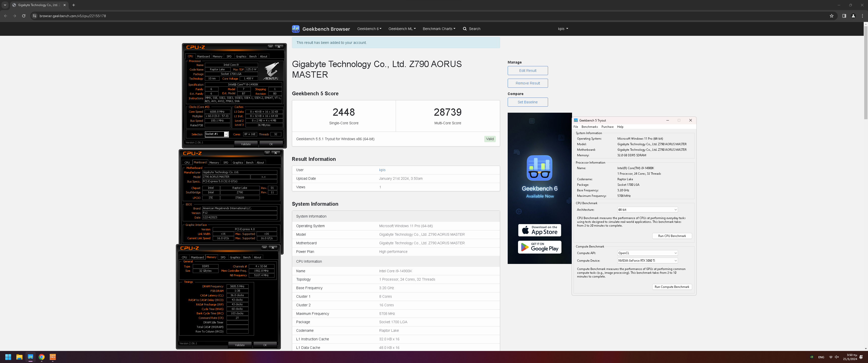Viewport: 868px width, 363px height.
Task: Open the File menu in Geekbench 5 Tryout
Action: point(576,127)
